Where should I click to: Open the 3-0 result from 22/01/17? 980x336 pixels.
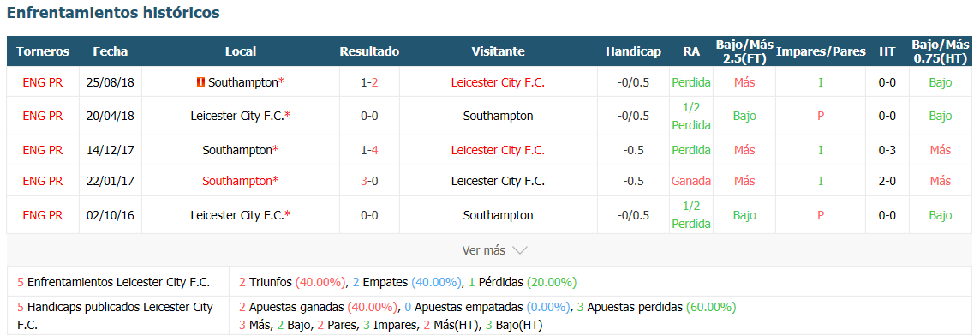369,181
